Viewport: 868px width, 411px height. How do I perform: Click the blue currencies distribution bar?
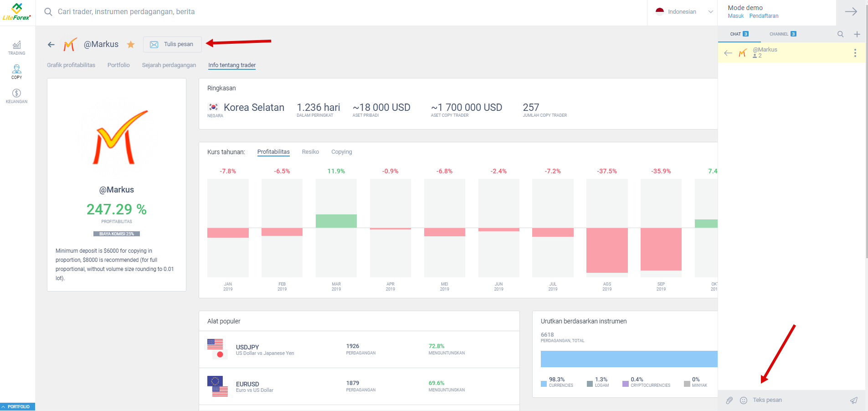coord(629,359)
